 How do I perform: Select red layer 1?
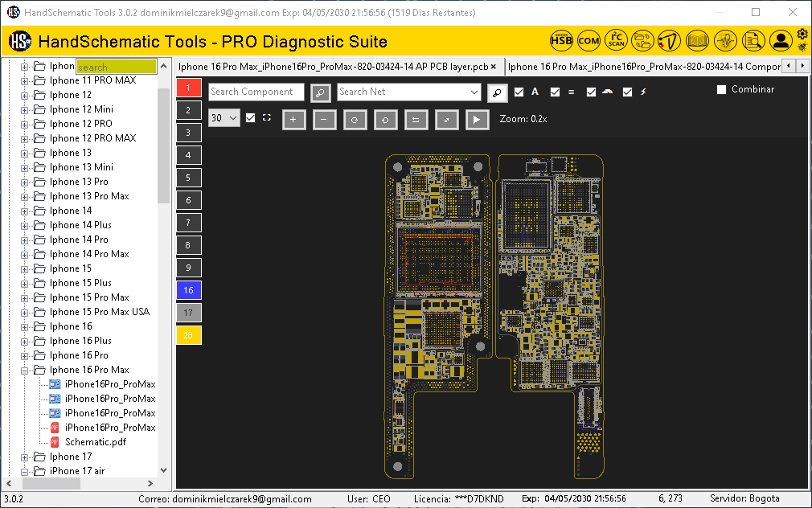pos(188,87)
